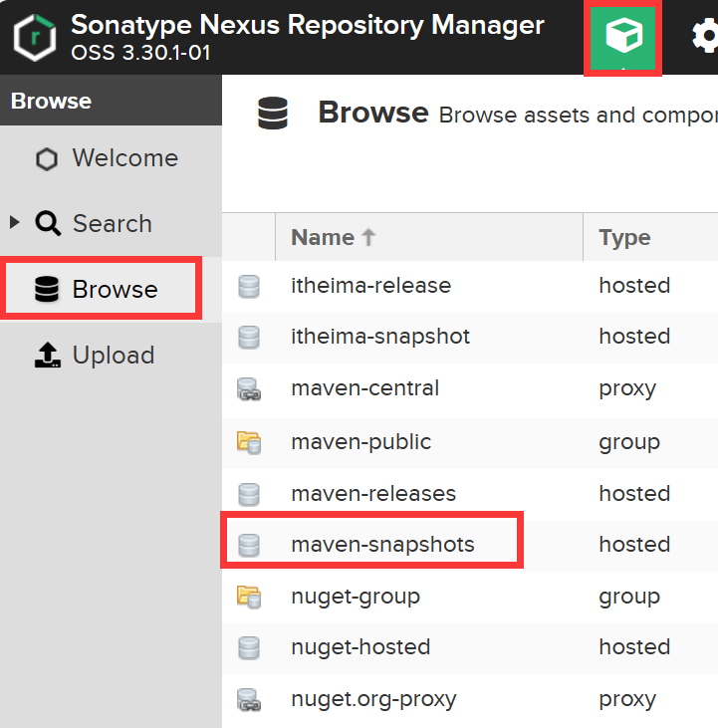The image size is (718, 728).
Task: Open the itheima-release repository
Action: pos(370,285)
